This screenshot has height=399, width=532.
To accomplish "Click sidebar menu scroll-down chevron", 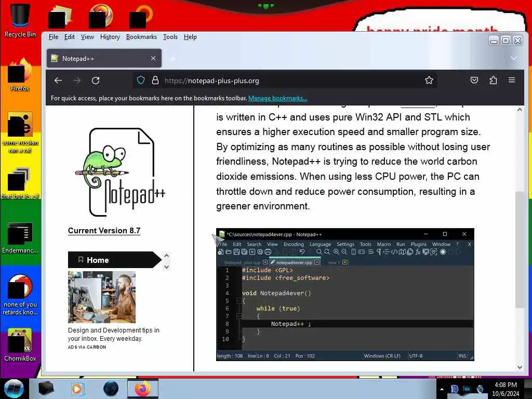I will tap(166, 267).
